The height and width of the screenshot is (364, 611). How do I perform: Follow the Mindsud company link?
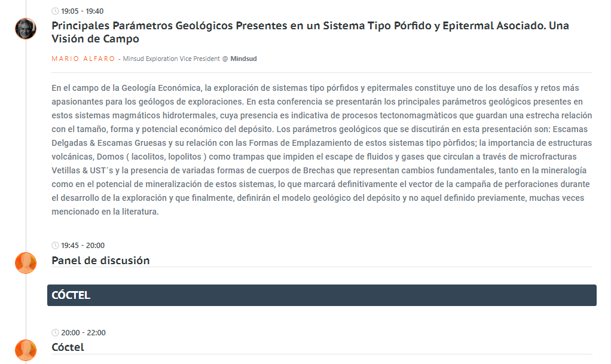pos(243,59)
